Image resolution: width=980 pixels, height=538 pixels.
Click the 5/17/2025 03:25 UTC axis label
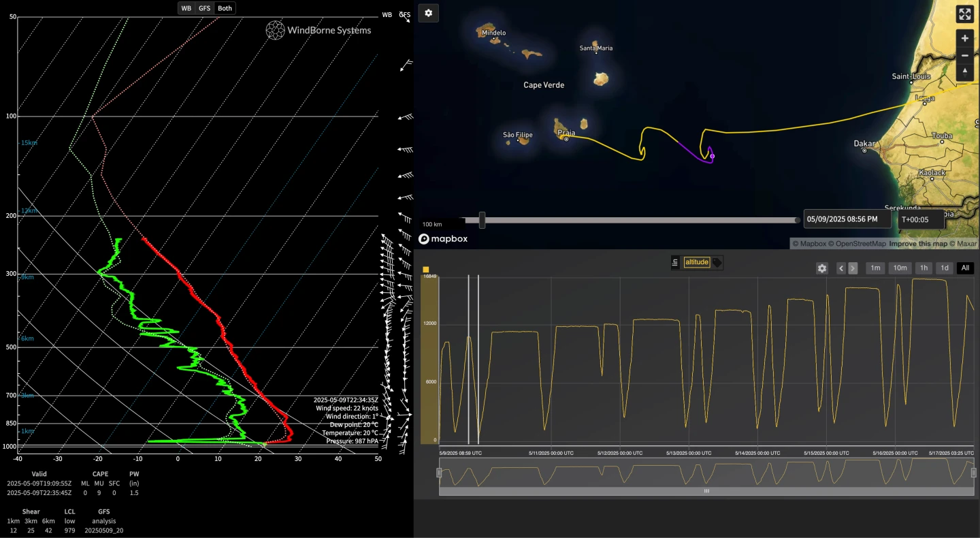tap(952, 453)
